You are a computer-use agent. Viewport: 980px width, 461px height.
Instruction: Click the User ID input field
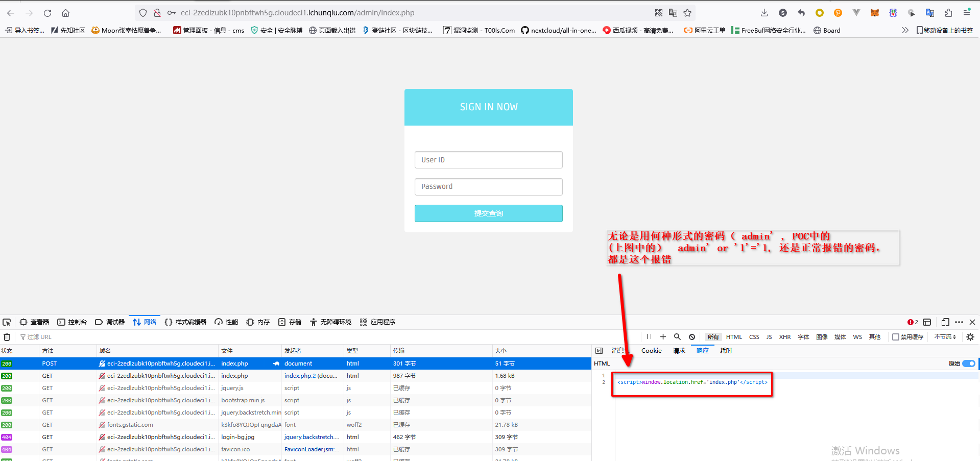(488, 160)
